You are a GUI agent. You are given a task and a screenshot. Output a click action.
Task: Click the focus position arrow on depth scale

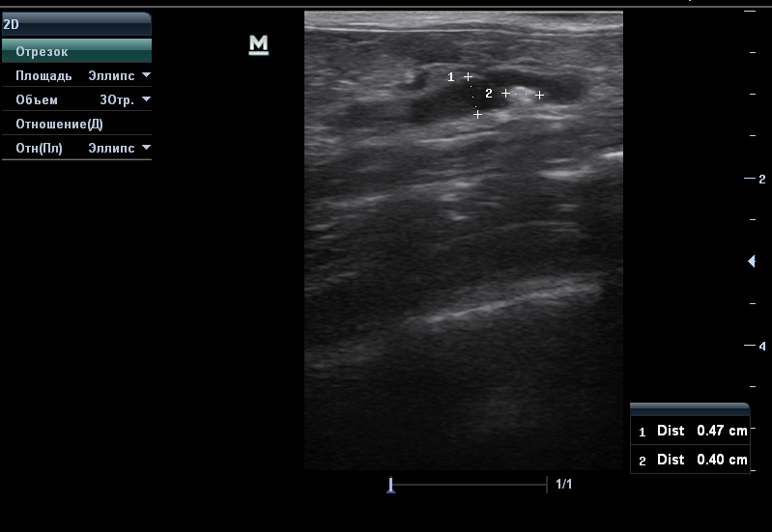point(752,262)
